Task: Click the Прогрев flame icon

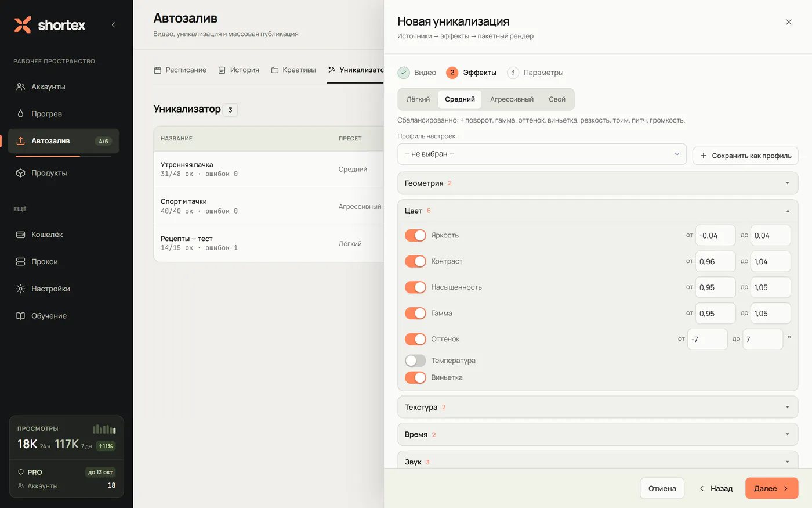Action: click(21, 114)
